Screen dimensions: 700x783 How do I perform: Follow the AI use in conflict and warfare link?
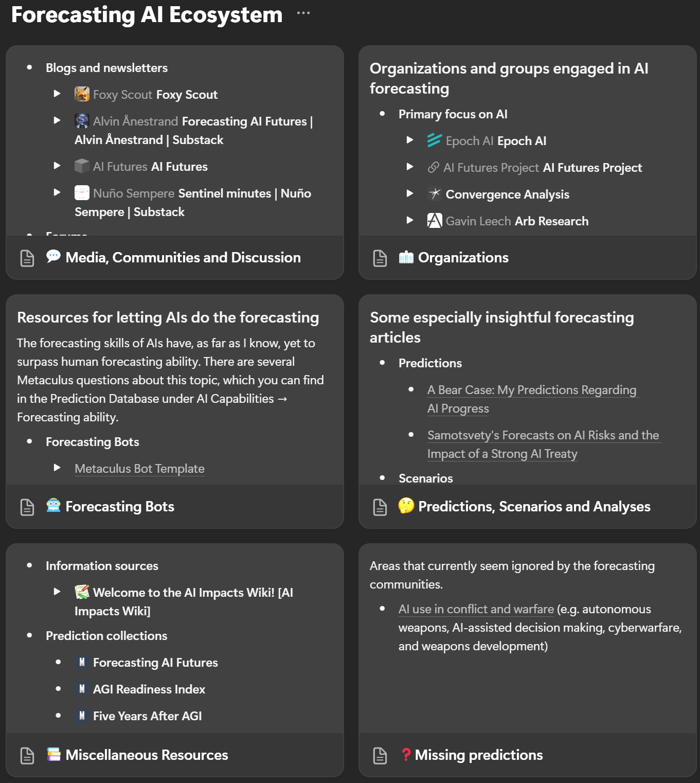tap(476, 609)
